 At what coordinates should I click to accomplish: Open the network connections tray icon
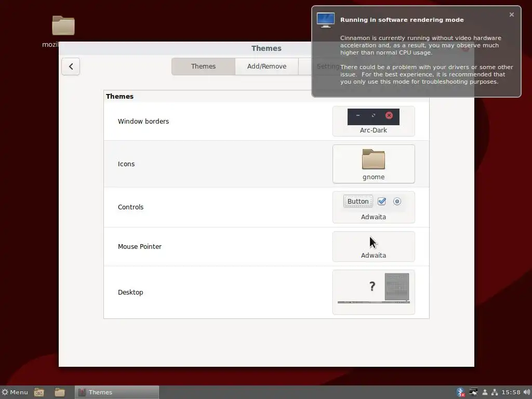tap(495, 392)
